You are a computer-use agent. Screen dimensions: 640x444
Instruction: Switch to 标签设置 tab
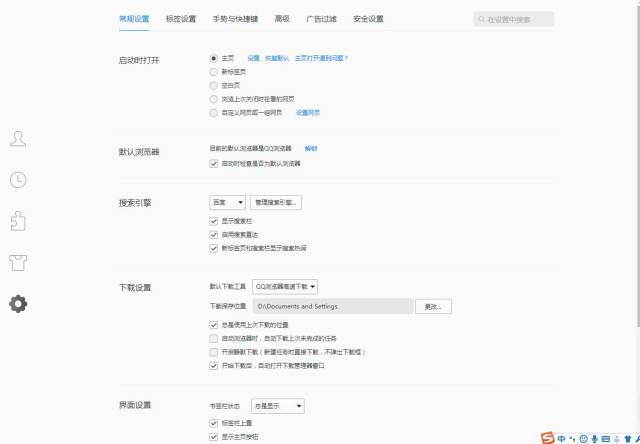tap(181, 19)
